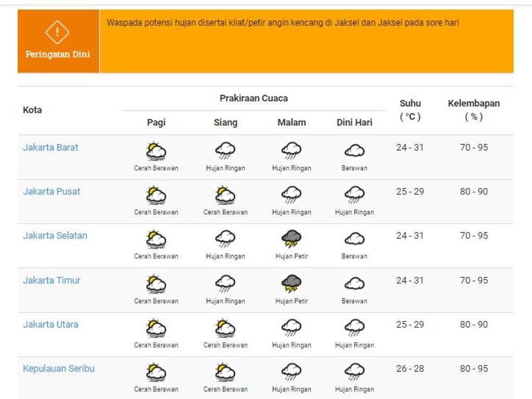Click the Pagi column header
Viewport: 532px width, 399px height.
click(x=156, y=123)
